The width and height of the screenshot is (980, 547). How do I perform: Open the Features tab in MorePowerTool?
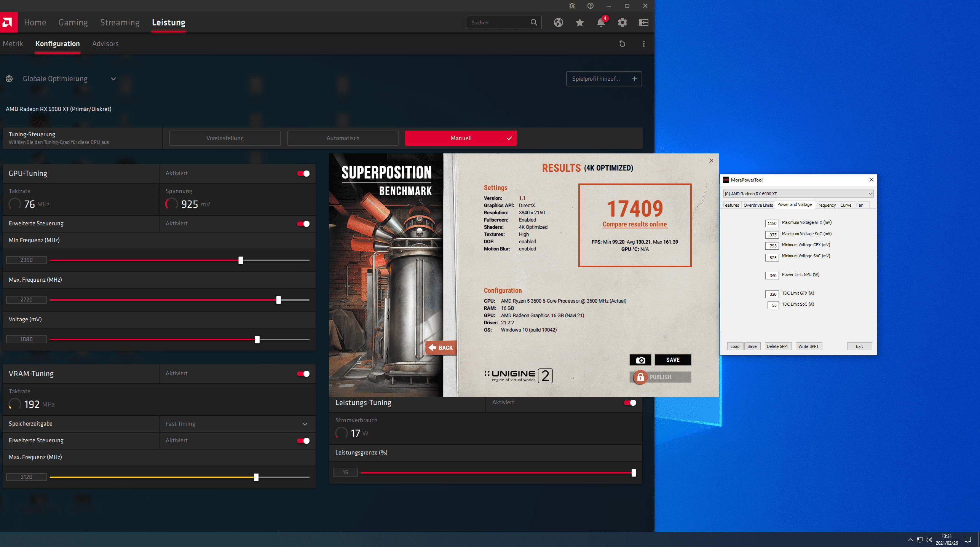pos(731,205)
